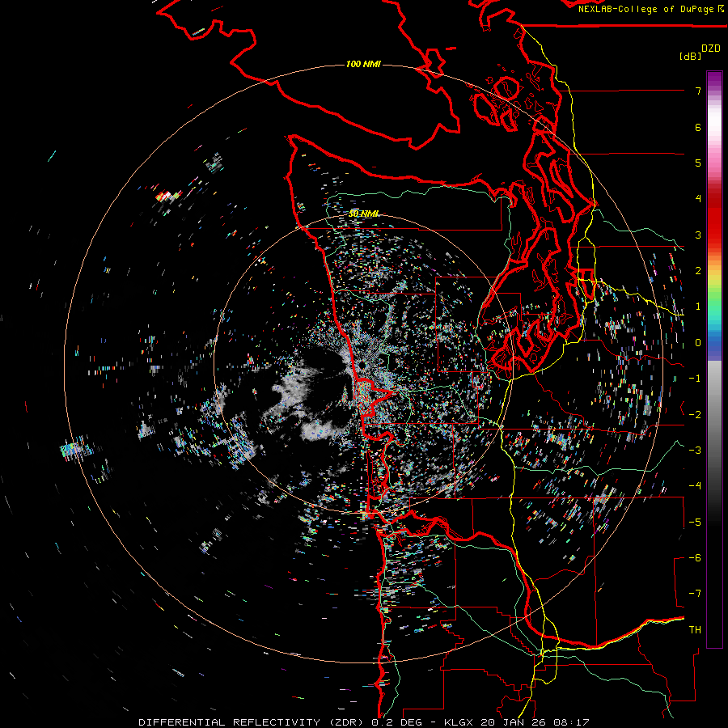Image resolution: width=728 pixels, height=728 pixels.
Task: Click the 50 NMI range ring label
Action: tap(363, 214)
